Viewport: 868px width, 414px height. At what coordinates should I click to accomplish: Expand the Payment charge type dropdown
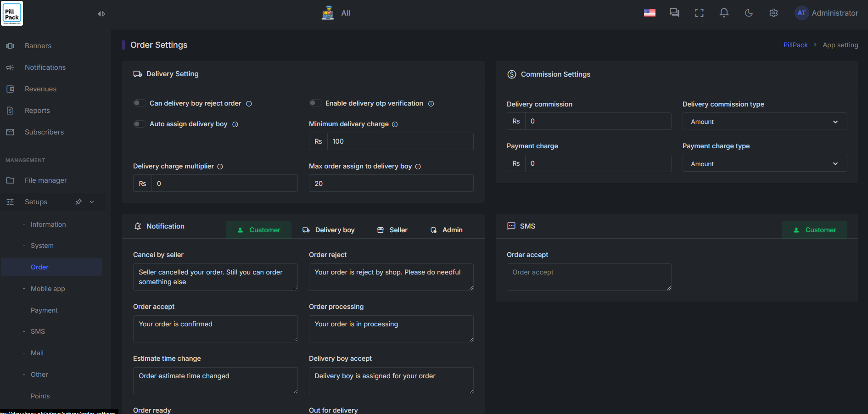(x=764, y=164)
